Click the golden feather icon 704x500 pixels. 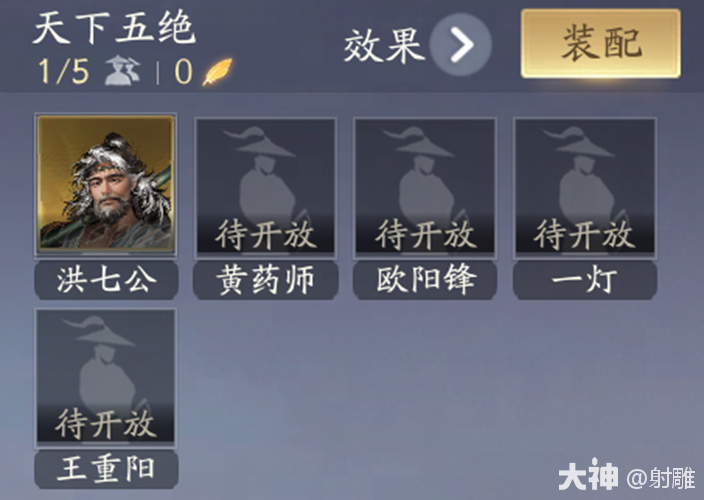pos(217,71)
